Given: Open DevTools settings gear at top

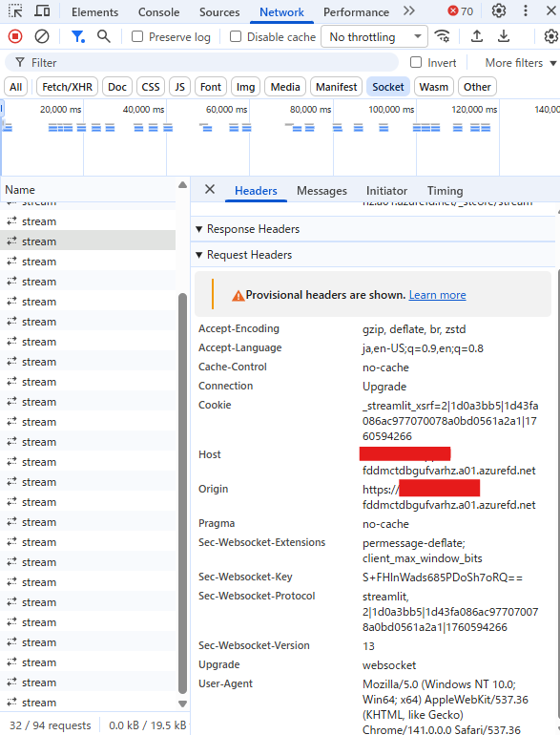Looking at the screenshot, I should pyautogui.click(x=499, y=10).
